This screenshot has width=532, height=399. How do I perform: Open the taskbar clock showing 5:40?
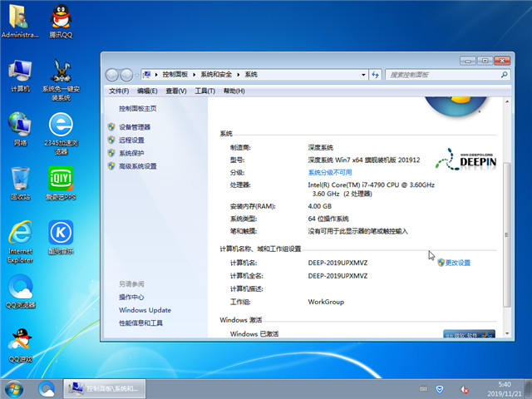pyautogui.click(x=505, y=389)
